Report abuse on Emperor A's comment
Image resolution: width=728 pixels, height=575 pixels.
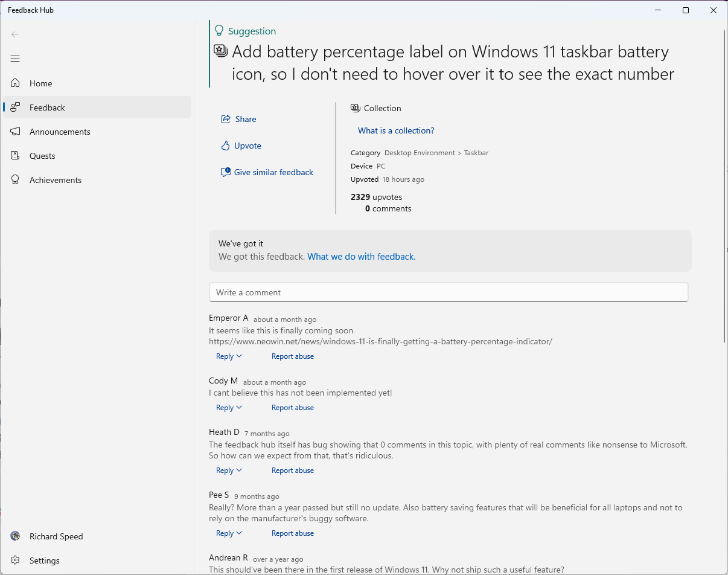pyautogui.click(x=293, y=356)
